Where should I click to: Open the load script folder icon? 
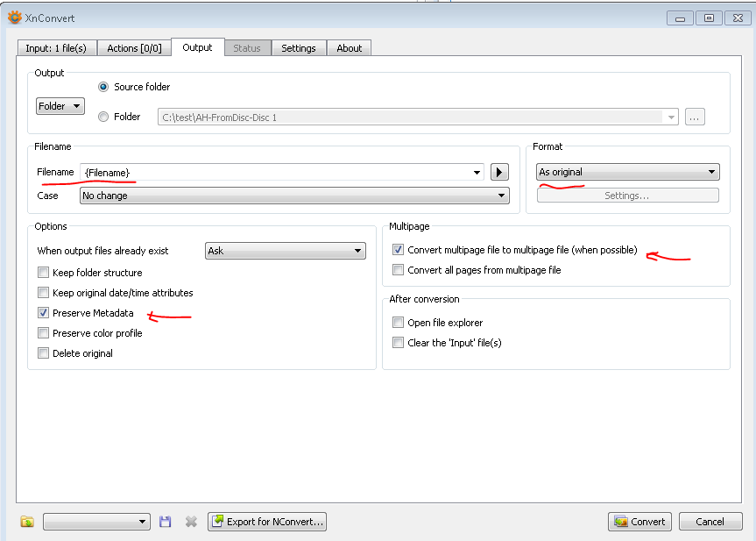tap(27, 522)
